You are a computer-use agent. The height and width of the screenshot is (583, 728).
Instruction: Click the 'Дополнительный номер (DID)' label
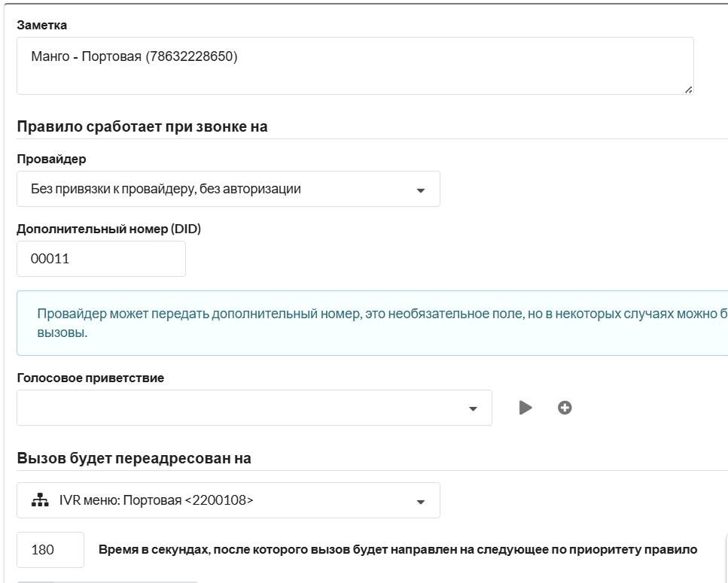click(108, 229)
